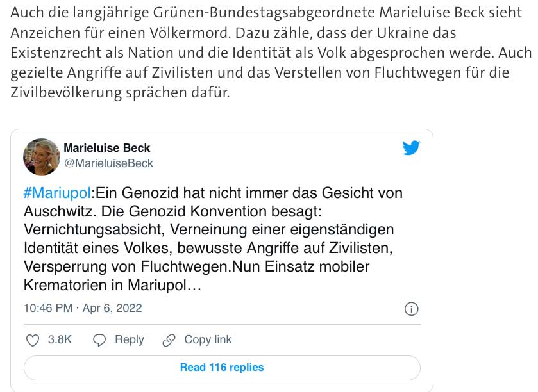Open Marieluise Beck's profile avatar
This screenshot has width=538, height=392.
(x=42, y=156)
